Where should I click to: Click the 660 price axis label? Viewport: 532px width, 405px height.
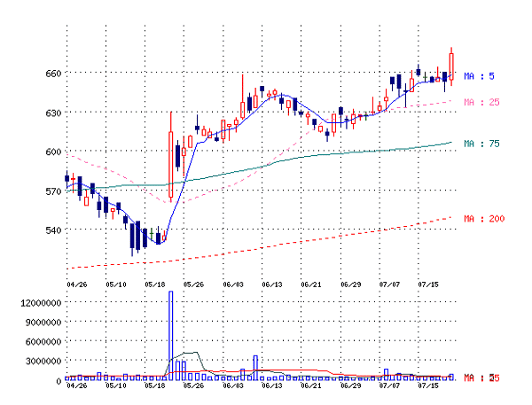coord(53,74)
